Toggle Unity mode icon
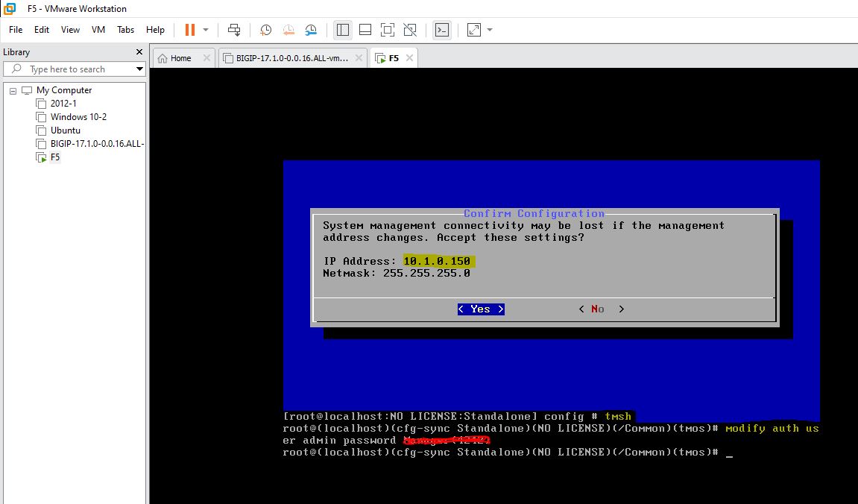Viewport: 858px width, 504px height. (x=410, y=30)
